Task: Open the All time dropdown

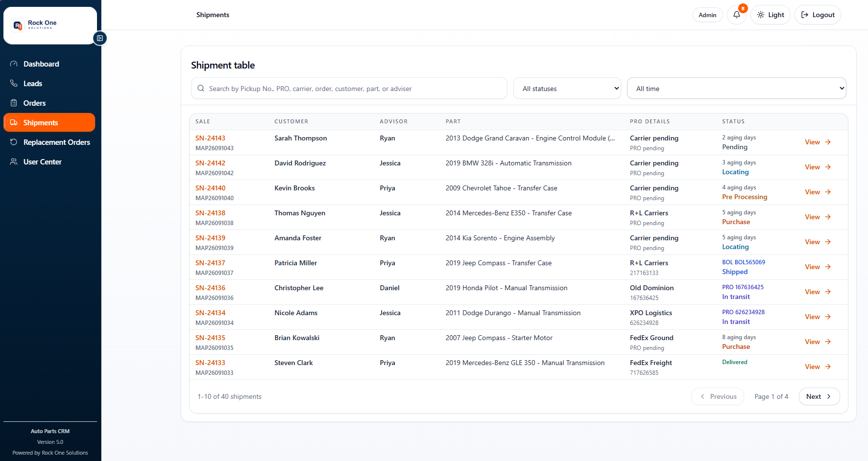Action: point(736,89)
